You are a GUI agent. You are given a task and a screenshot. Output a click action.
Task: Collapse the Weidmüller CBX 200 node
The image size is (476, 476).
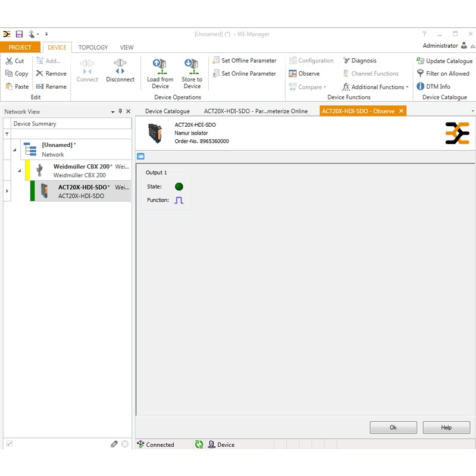point(20,171)
